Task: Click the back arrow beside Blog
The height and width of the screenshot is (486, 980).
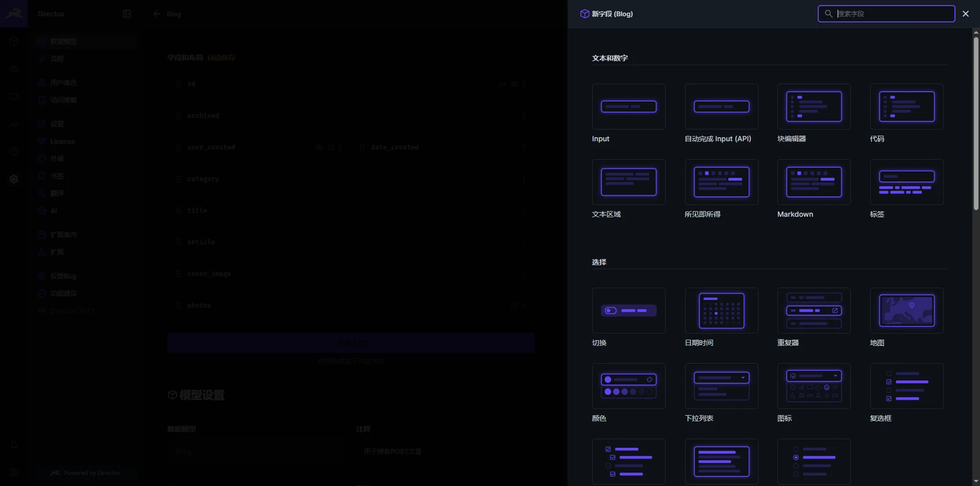Action: (157, 13)
